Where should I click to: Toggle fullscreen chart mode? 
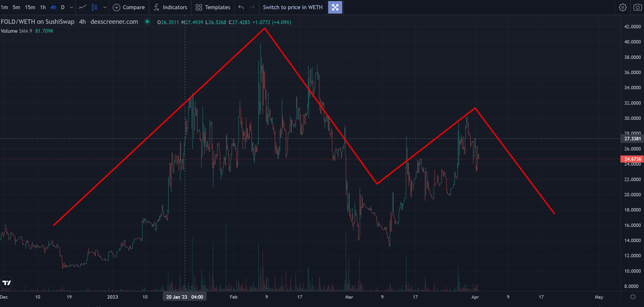[335, 8]
